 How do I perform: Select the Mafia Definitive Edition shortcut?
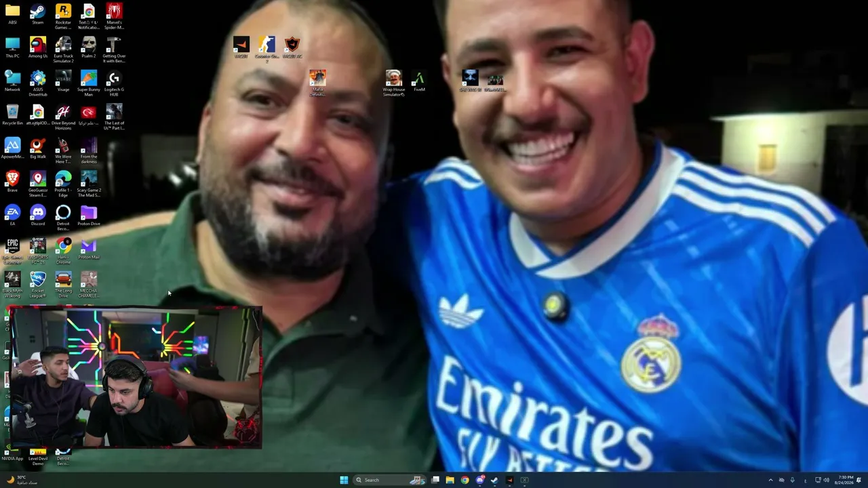coord(317,82)
